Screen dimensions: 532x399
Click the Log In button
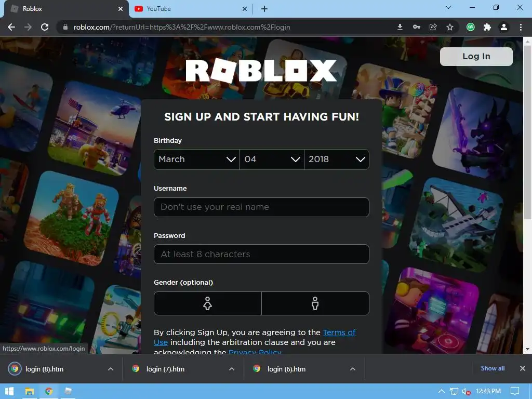pos(476,56)
